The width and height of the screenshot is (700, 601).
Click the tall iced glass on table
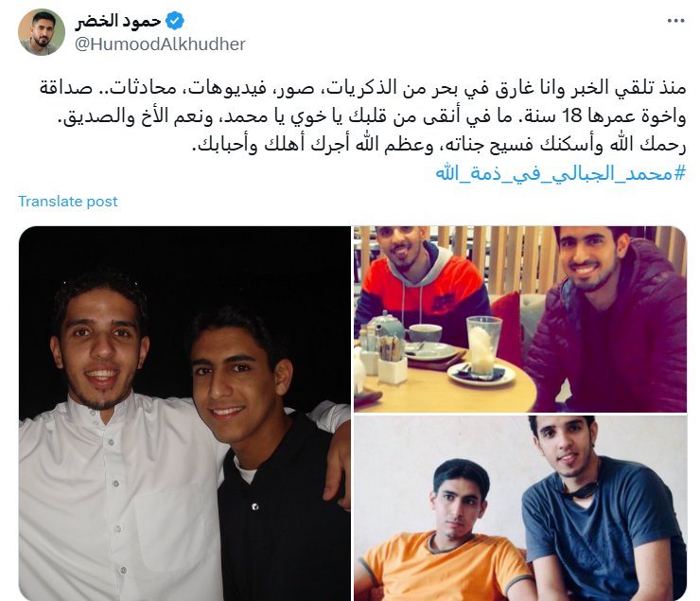click(484, 345)
